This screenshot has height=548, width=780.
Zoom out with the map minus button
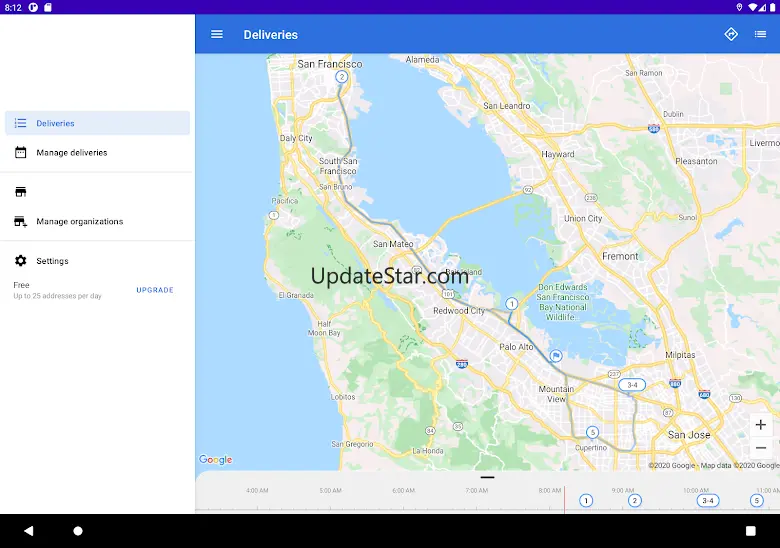(x=760, y=448)
